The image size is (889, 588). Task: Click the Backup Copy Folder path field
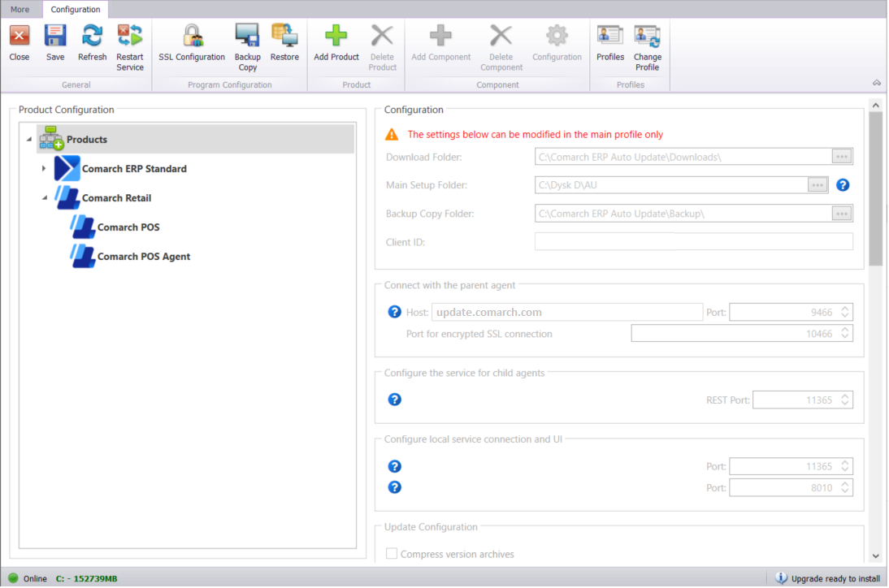(x=683, y=214)
